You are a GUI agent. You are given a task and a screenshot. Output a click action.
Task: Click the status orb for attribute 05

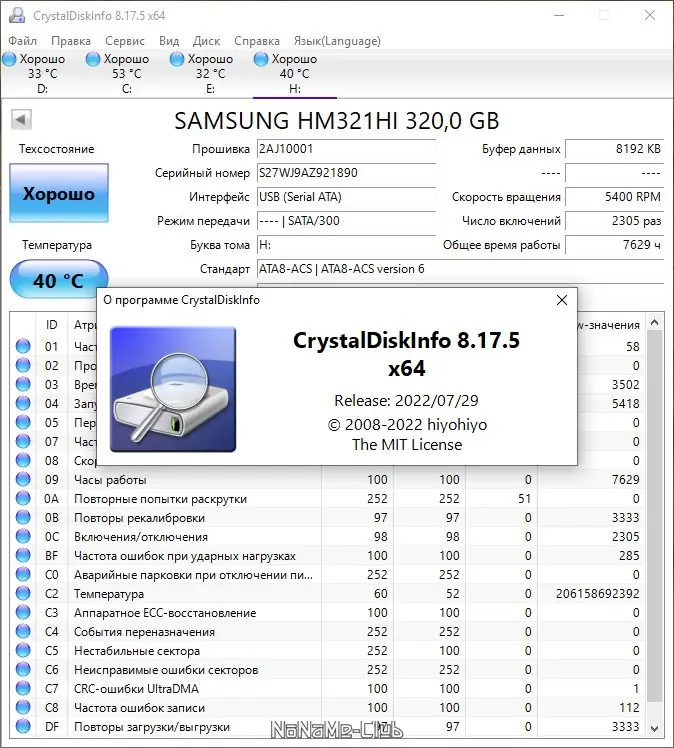tap(23, 422)
